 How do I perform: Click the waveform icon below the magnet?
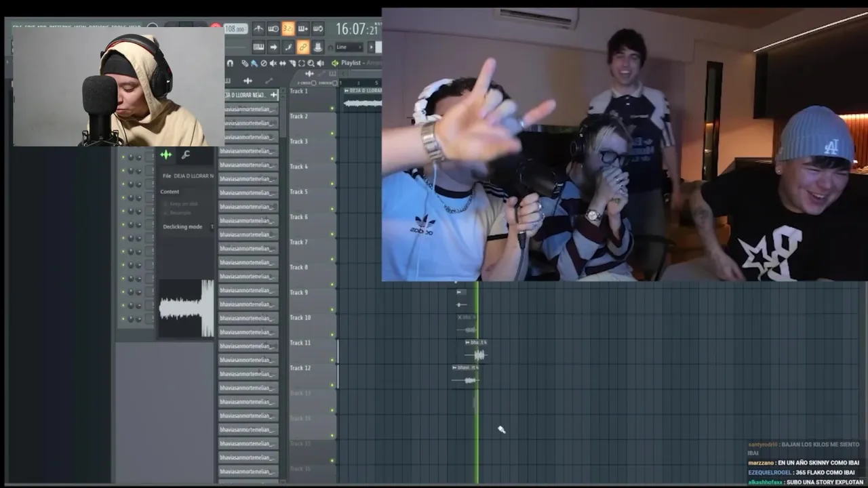(x=248, y=81)
